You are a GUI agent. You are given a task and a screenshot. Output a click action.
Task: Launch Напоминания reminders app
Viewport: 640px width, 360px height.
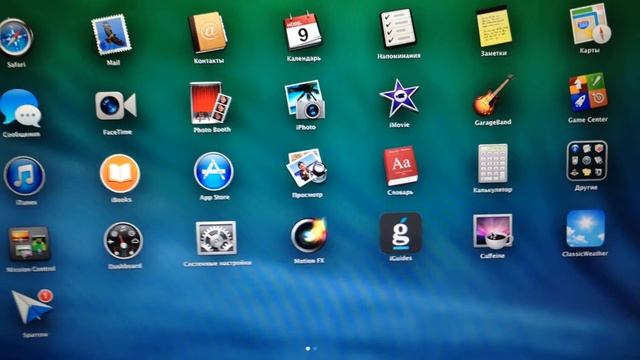(x=398, y=29)
